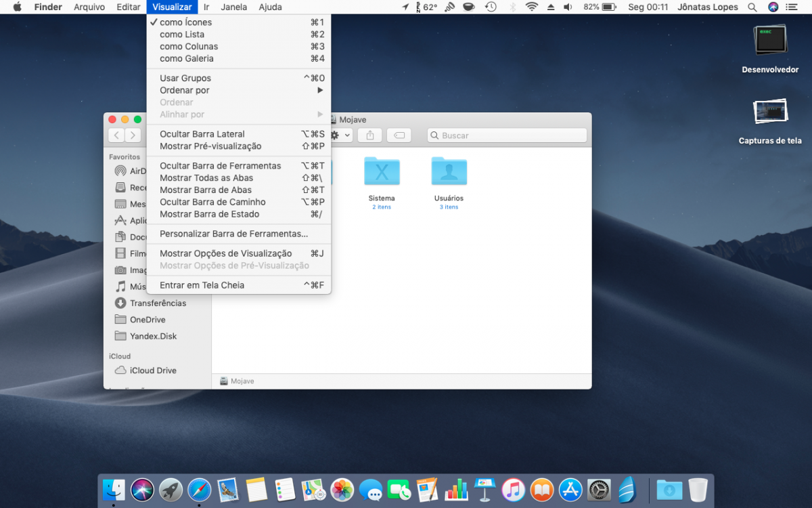
Task: Click the Finder edit tags toolbar button
Action: click(399, 135)
